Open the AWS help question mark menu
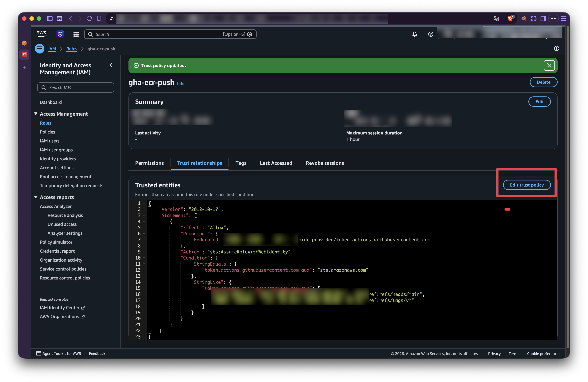 (431, 34)
